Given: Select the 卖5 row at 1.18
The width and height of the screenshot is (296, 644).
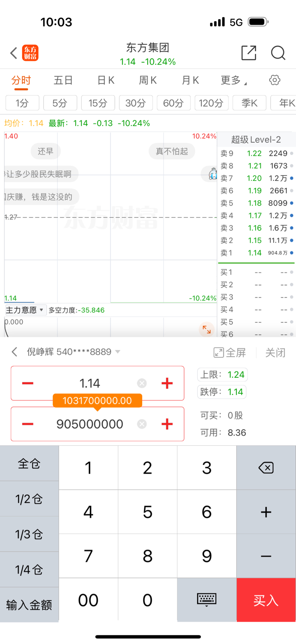Looking at the screenshot, I should pyautogui.click(x=257, y=203).
